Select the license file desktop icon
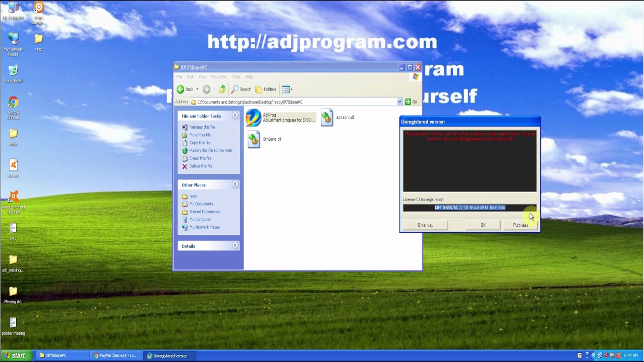This screenshot has height=362, width=644. click(x=13, y=168)
